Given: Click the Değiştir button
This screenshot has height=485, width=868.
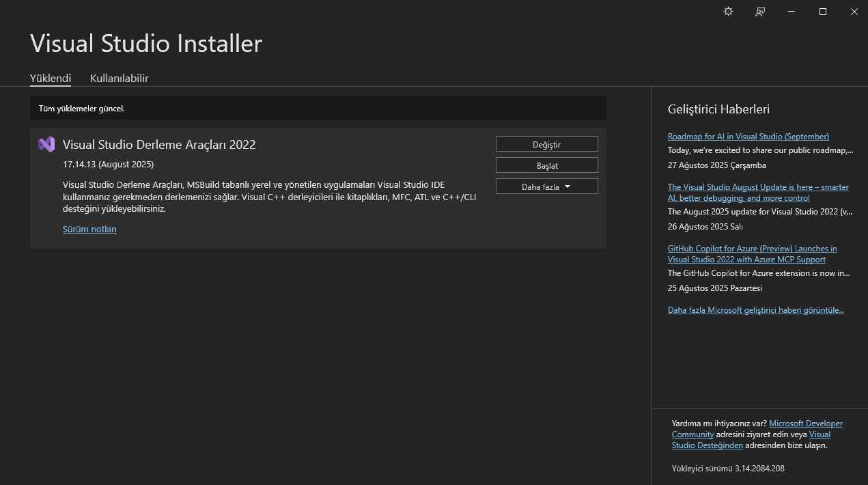Looking at the screenshot, I should [x=546, y=144].
